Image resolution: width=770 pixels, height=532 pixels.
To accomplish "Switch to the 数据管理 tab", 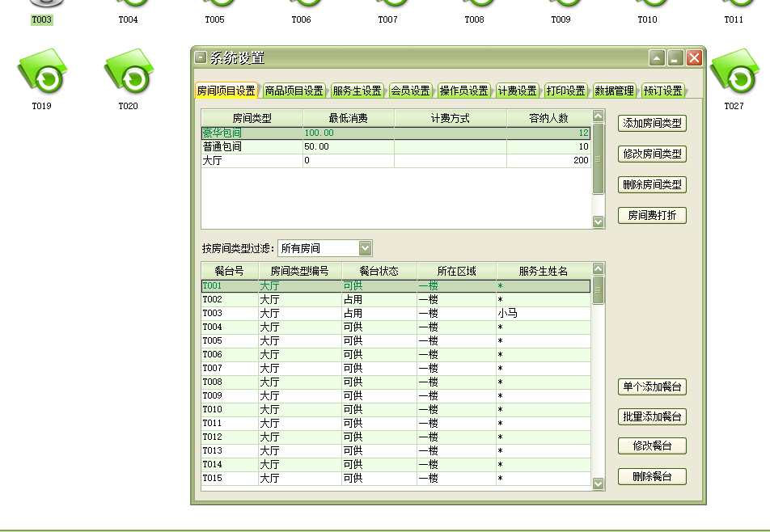I will click(x=615, y=91).
